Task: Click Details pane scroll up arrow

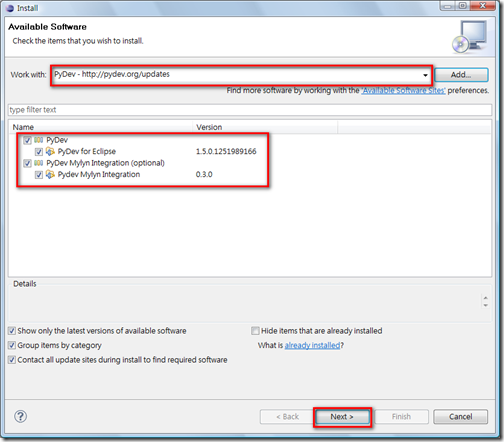Action: pos(486,298)
